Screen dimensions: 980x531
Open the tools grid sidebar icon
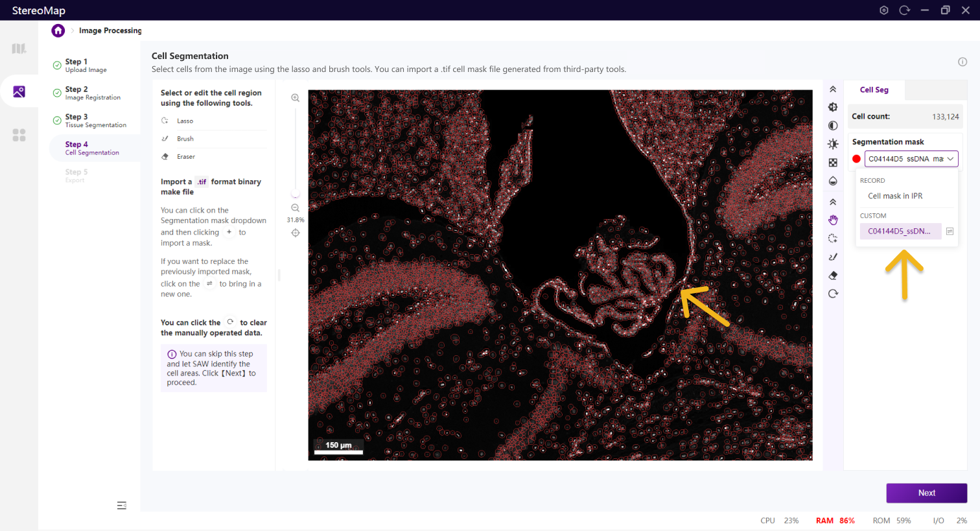pyautogui.click(x=19, y=135)
